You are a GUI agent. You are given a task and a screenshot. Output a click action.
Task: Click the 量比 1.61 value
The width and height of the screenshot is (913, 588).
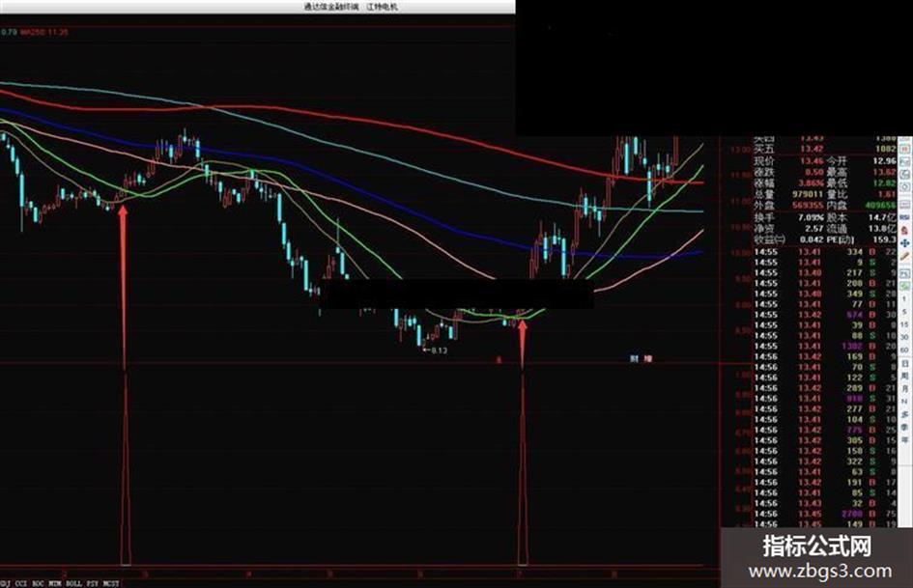[887, 194]
